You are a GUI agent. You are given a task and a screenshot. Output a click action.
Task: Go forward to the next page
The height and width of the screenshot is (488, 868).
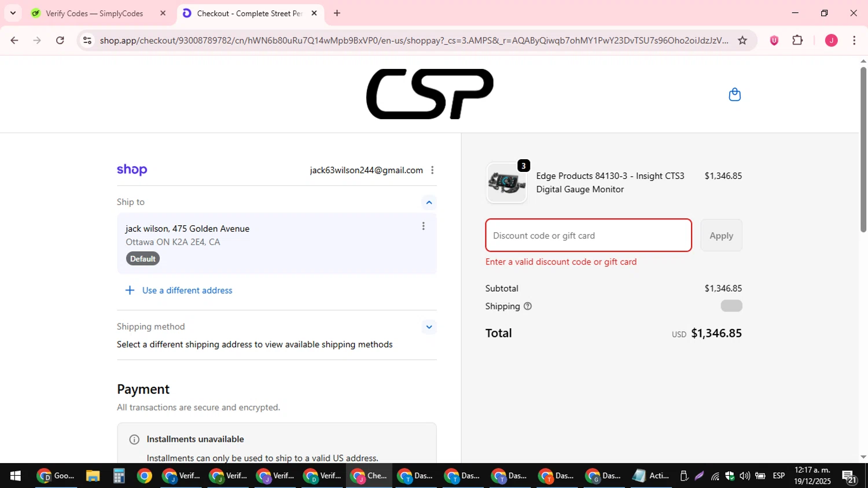[x=37, y=40]
